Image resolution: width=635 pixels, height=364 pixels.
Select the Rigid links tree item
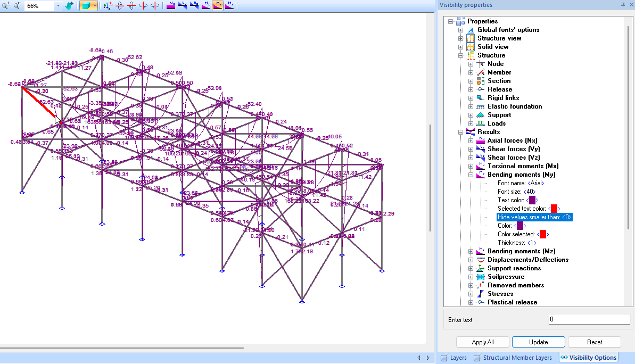pyautogui.click(x=503, y=98)
